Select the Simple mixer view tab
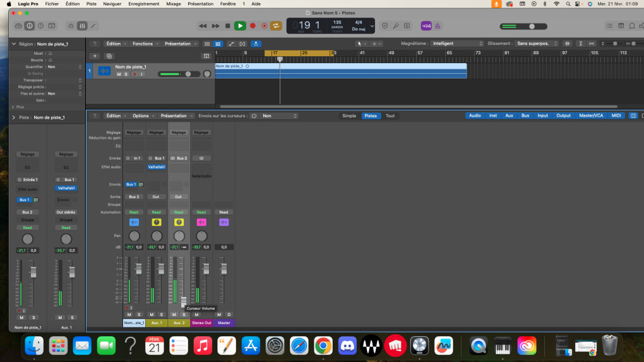This screenshot has height=362, width=644. (349, 116)
